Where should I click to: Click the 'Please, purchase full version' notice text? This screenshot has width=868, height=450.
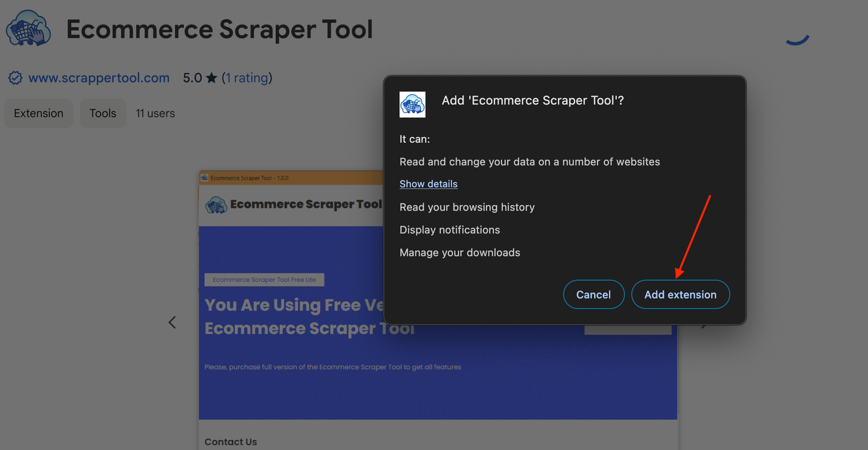(333, 367)
